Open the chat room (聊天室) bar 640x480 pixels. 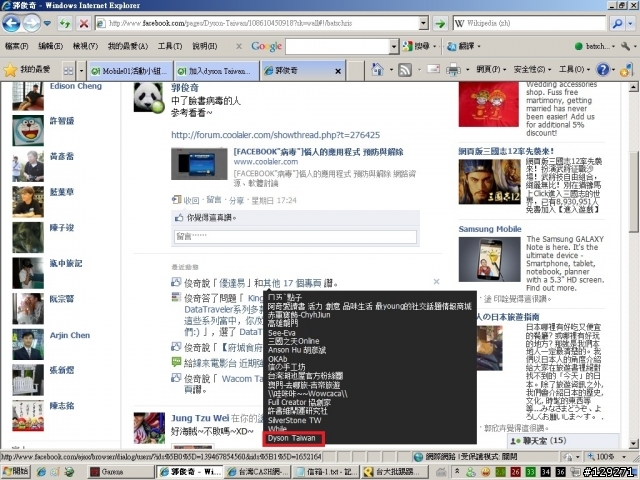coord(562,441)
